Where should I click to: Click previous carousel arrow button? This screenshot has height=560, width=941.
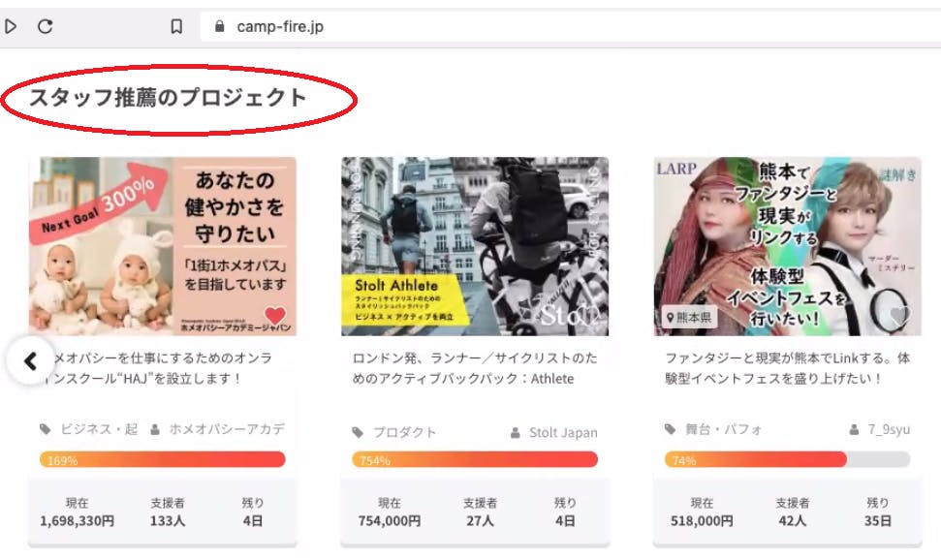(x=30, y=360)
